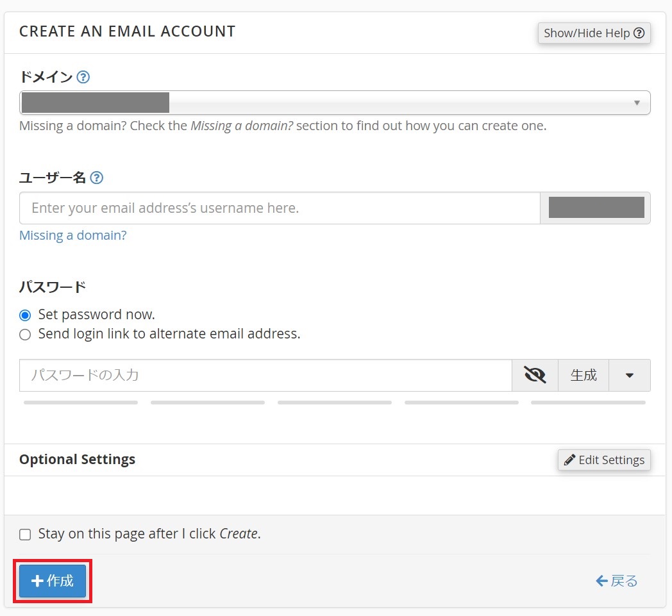Go back using the 戻る link

[x=616, y=581]
